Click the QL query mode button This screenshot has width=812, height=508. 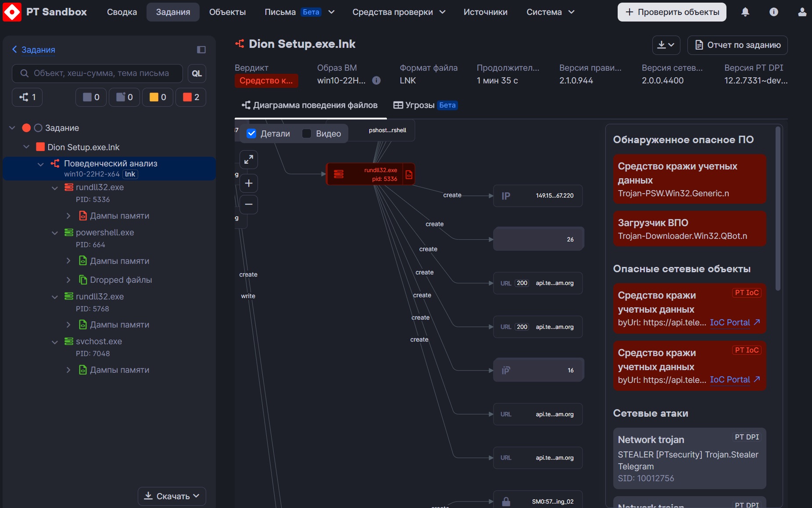[x=197, y=73]
